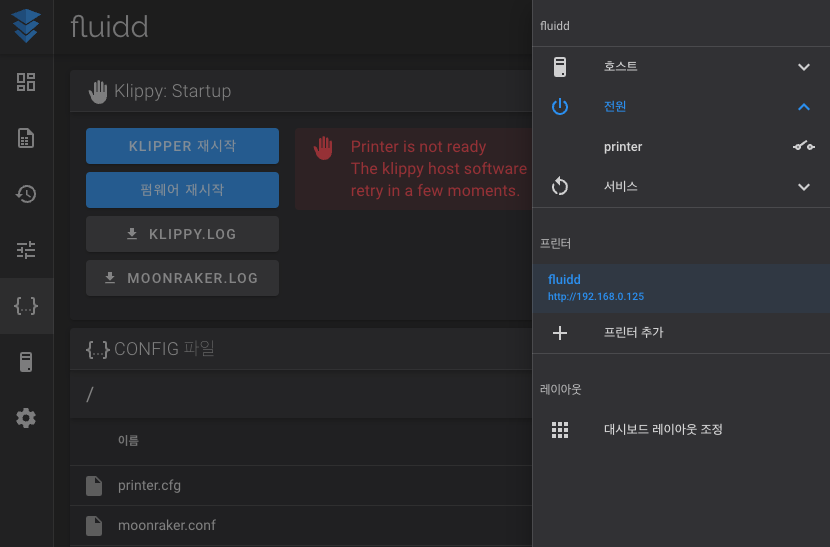Click the braces icon in CONFIG 파일 header
The height and width of the screenshot is (547, 830).
point(97,349)
